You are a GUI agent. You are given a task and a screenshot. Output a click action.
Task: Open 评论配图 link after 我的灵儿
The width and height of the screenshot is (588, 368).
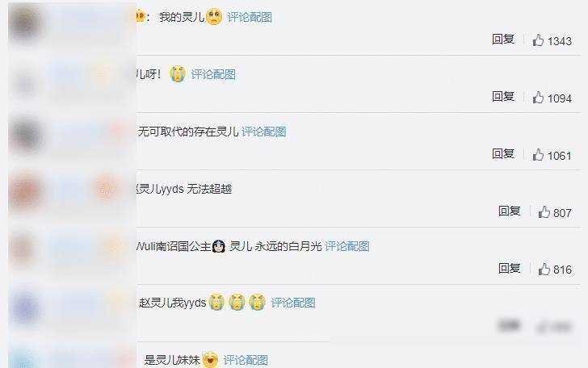point(250,17)
